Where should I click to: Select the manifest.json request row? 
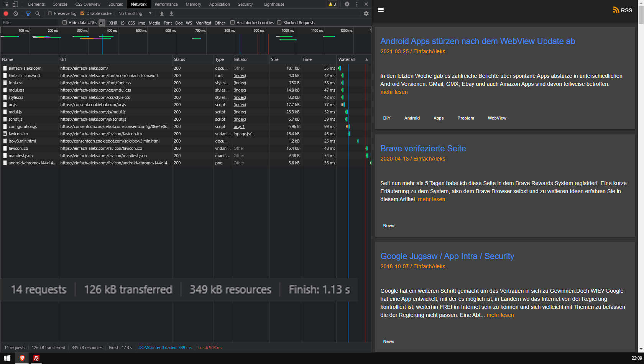pos(186,156)
